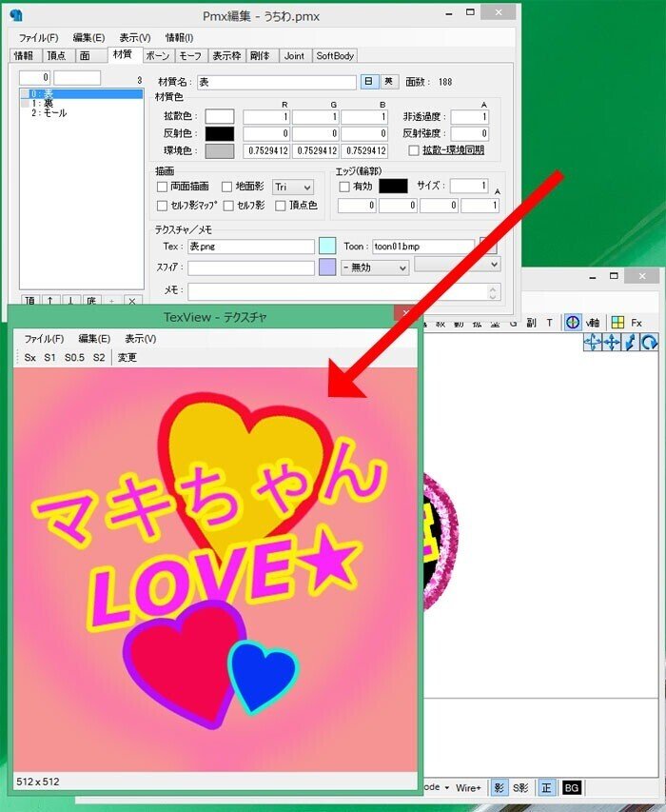Open 編集(E) menu in Pmx編集 window
Screen dimensions: 666x812
[88, 38]
